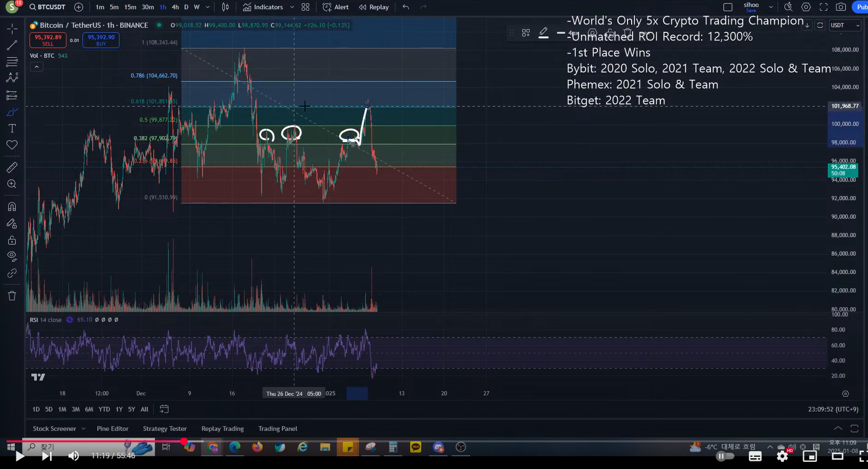The width and height of the screenshot is (868, 469).
Task: Open the Indicators dialog
Action: [263, 7]
